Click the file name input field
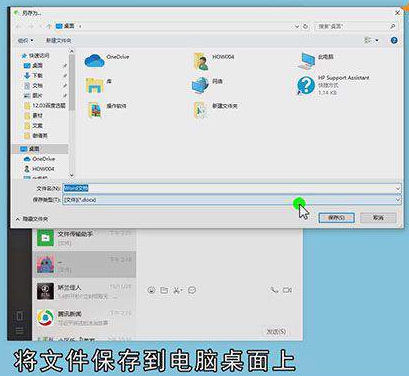 (x=232, y=189)
